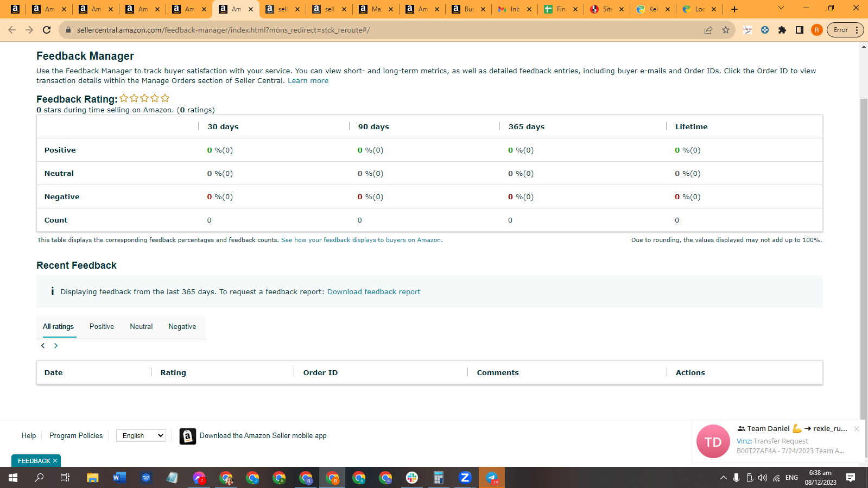The width and height of the screenshot is (868, 488).
Task: Click the Amazon Seller app icon
Action: coord(188,436)
